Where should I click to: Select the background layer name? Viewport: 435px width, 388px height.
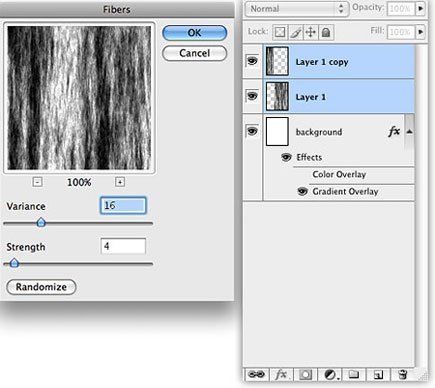coord(319,132)
